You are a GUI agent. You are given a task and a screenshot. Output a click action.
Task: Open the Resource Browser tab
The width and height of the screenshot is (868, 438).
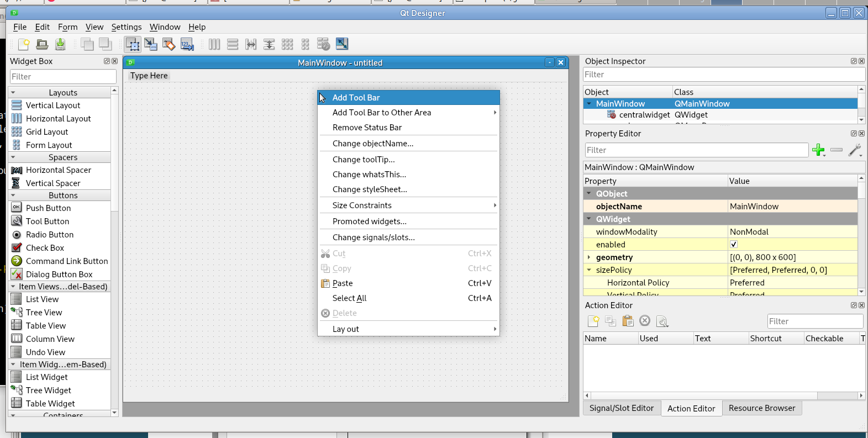[x=761, y=408]
